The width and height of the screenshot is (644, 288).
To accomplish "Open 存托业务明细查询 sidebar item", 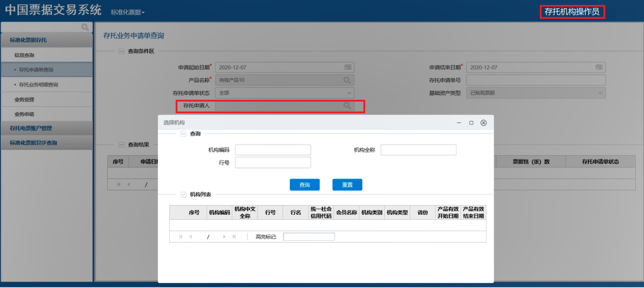I will click(47, 84).
